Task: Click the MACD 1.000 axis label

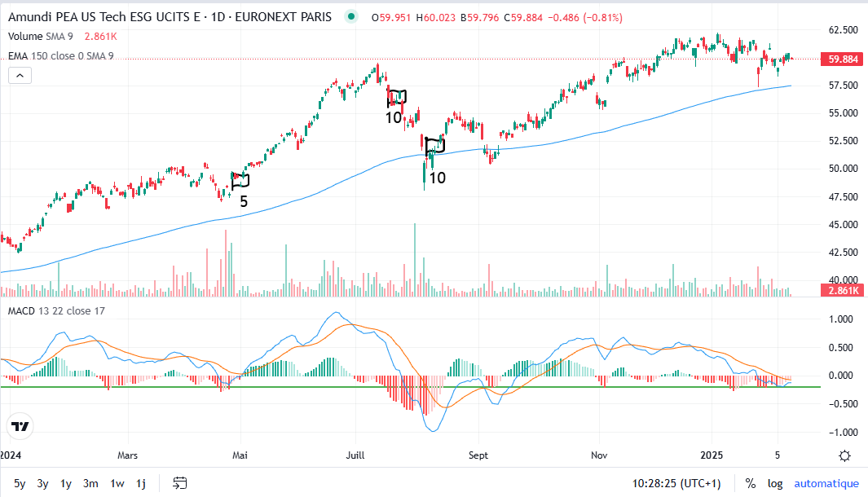Action: [841, 319]
